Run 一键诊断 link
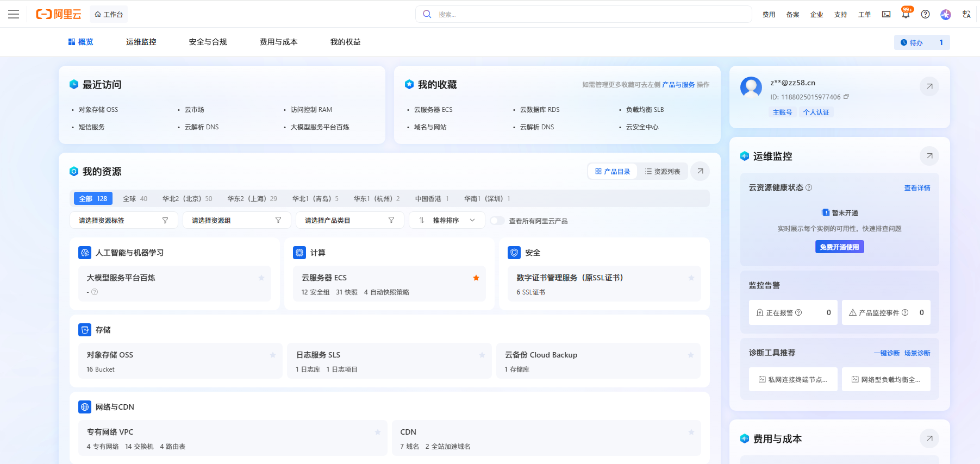 point(887,353)
